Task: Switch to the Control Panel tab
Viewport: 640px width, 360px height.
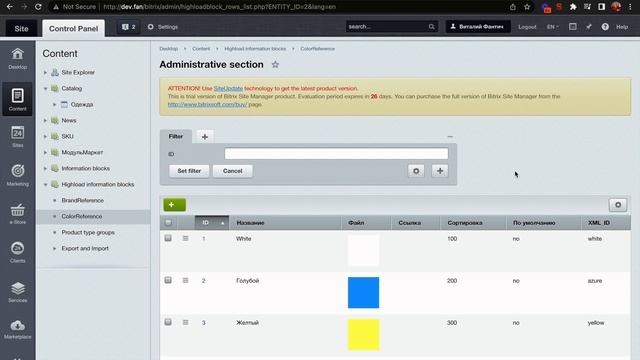Action: click(x=73, y=29)
